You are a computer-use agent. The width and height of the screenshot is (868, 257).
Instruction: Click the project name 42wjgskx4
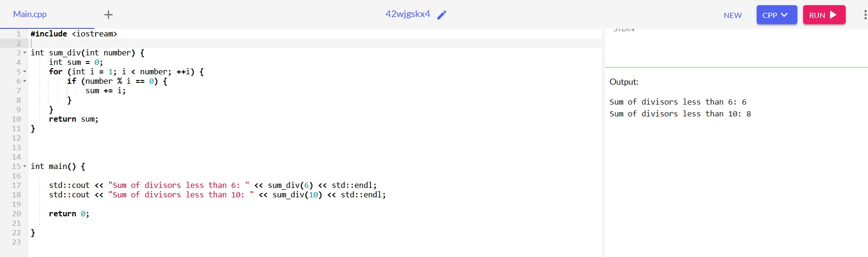coord(407,14)
